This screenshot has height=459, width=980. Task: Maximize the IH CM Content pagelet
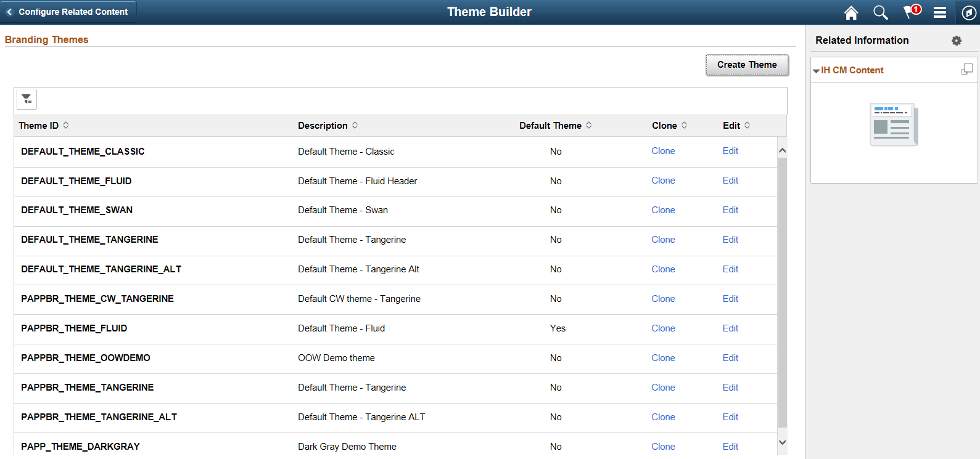point(967,70)
